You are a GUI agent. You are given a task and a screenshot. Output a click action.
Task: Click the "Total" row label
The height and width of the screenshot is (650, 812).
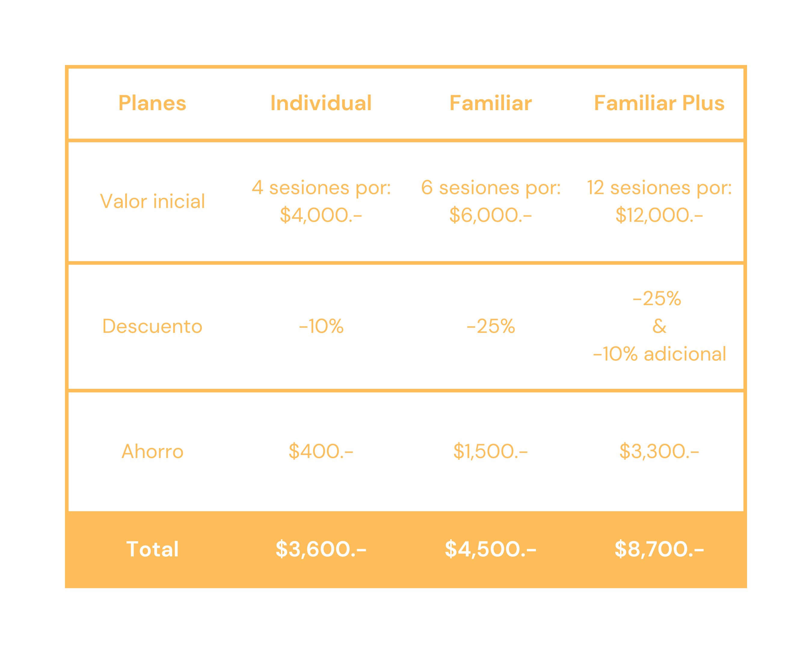pos(152,549)
